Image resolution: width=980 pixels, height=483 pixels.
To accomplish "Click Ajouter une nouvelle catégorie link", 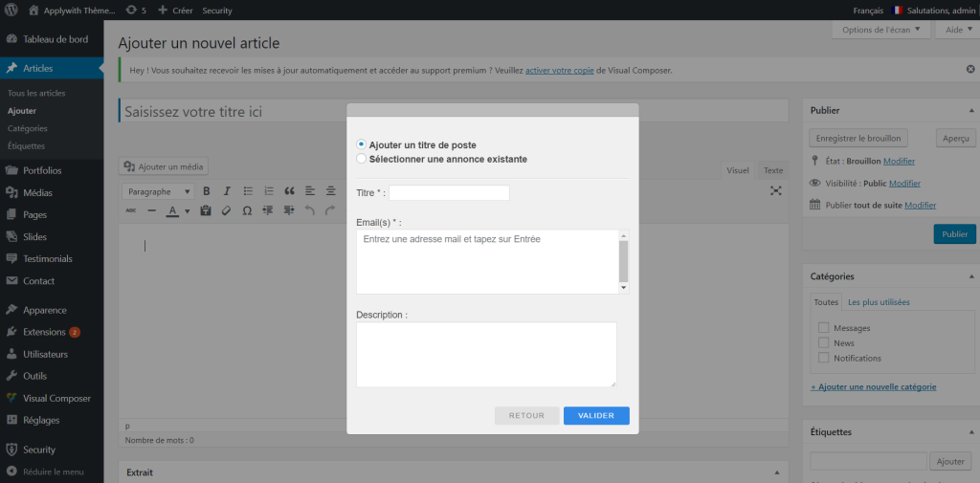I will pos(873,386).
